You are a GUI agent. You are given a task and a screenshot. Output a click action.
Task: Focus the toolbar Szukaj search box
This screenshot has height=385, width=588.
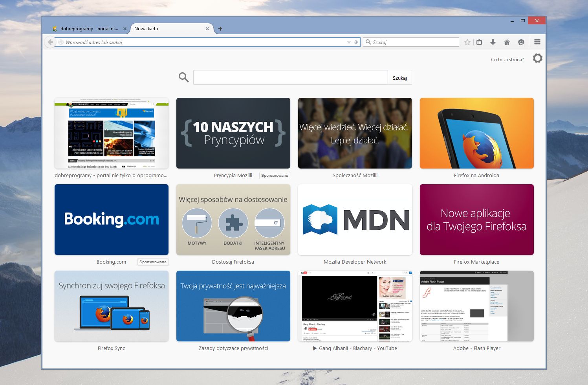coord(411,42)
